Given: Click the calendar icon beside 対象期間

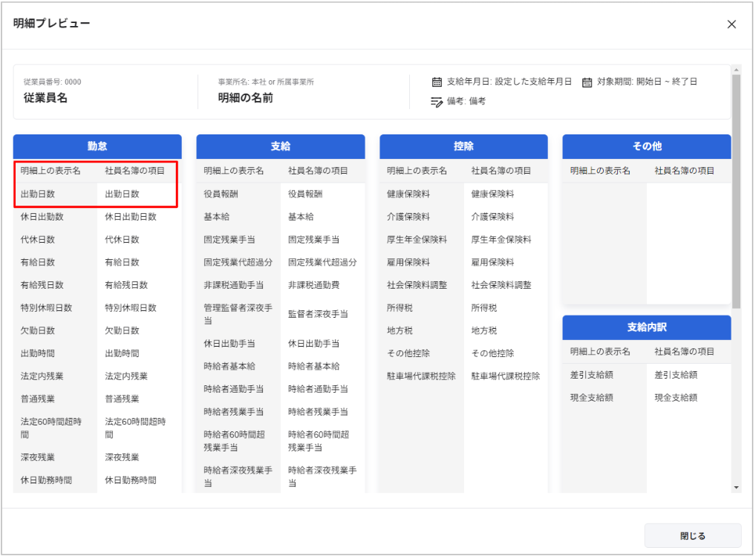Looking at the screenshot, I should click(x=587, y=82).
